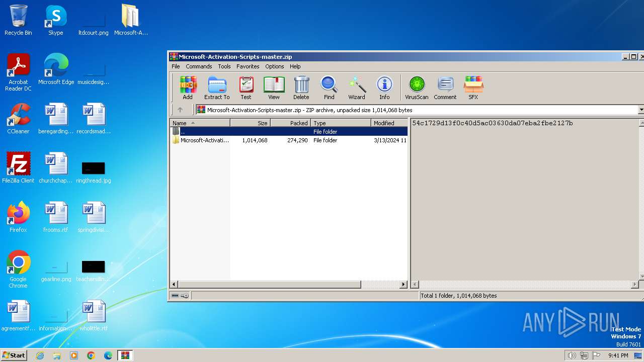
Task: Click the file list horizontal scrollbar
Action: click(x=289, y=285)
